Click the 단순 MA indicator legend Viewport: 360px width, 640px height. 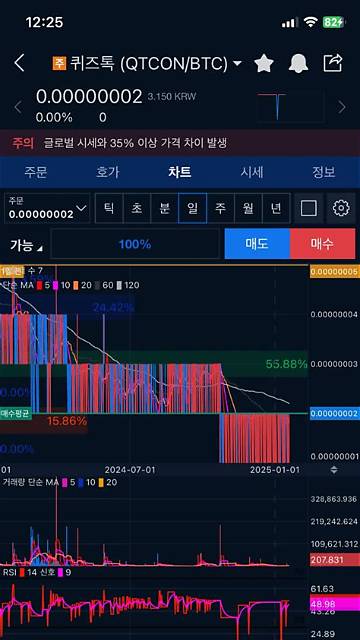(x=70, y=285)
